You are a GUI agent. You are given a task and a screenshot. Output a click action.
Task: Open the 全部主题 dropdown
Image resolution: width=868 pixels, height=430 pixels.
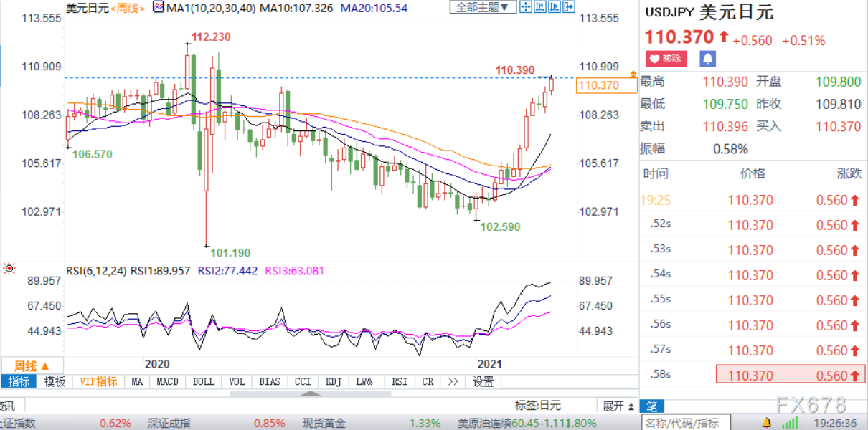483,8
